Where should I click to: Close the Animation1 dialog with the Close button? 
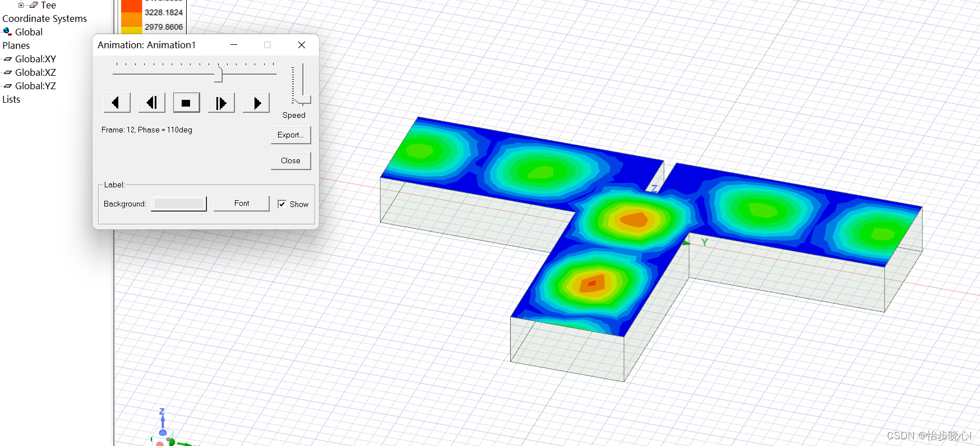[x=290, y=160]
